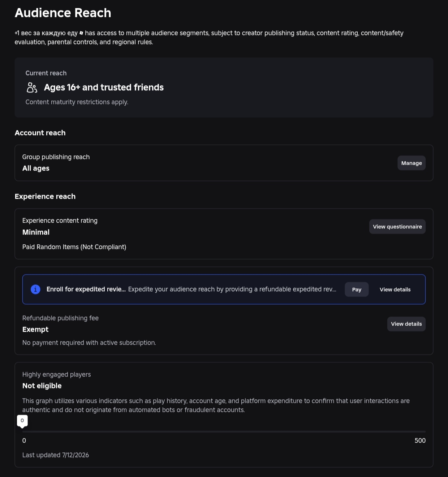448x477 pixels.
Task: Click Paid Random Items (Not Compliant) text
Action: pos(74,247)
